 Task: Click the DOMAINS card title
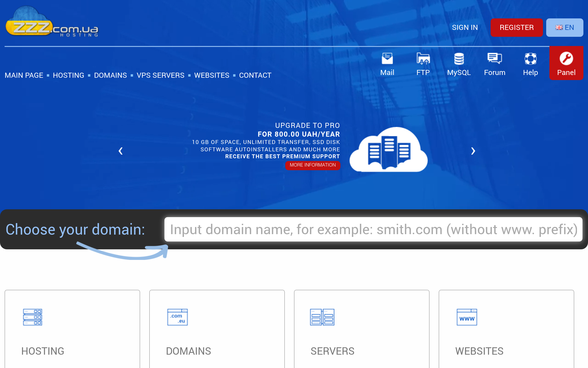tap(188, 351)
